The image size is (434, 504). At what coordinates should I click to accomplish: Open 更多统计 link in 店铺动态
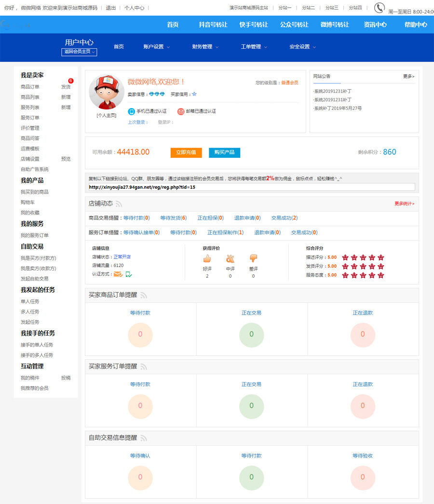tap(404, 204)
